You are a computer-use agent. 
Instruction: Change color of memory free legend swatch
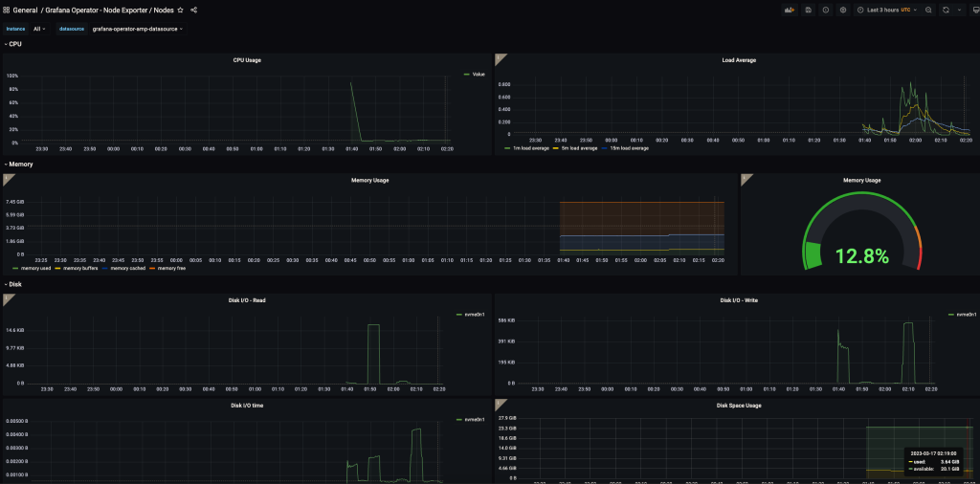(x=152, y=268)
